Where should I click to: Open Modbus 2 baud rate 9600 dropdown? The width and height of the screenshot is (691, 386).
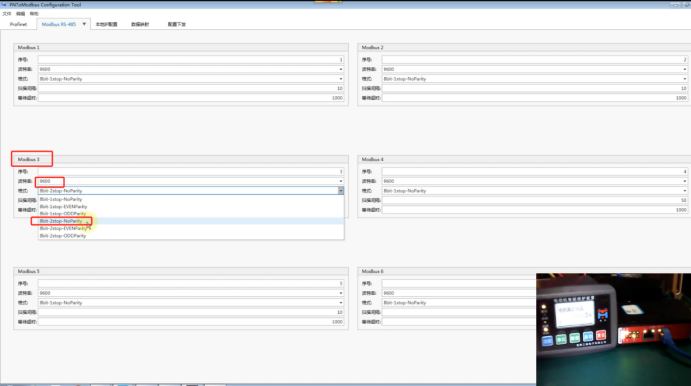pyautogui.click(x=535, y=69)
